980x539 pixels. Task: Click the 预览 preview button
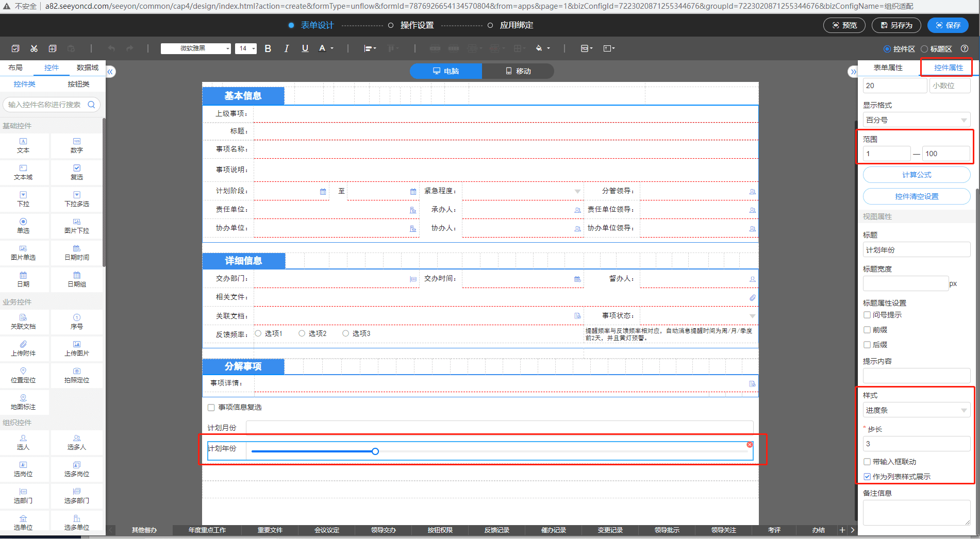click(x=844, y=25)
